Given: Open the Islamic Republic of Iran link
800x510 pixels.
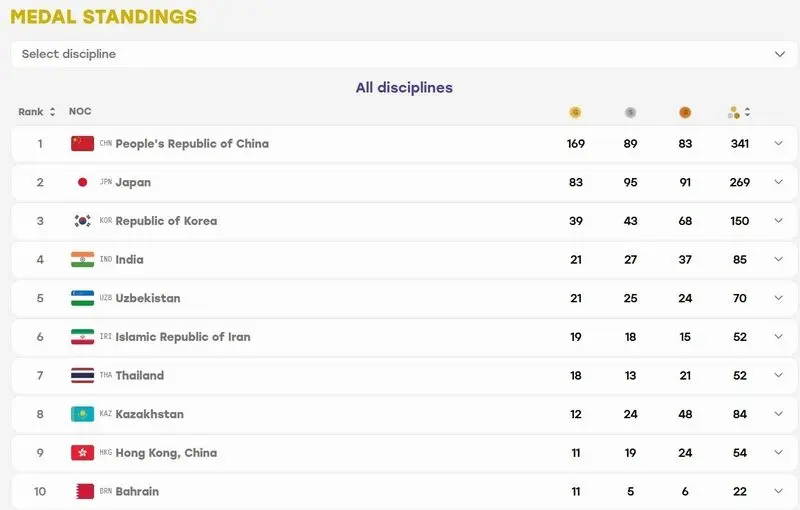Looking at the screenshot, I should point(183,337).
